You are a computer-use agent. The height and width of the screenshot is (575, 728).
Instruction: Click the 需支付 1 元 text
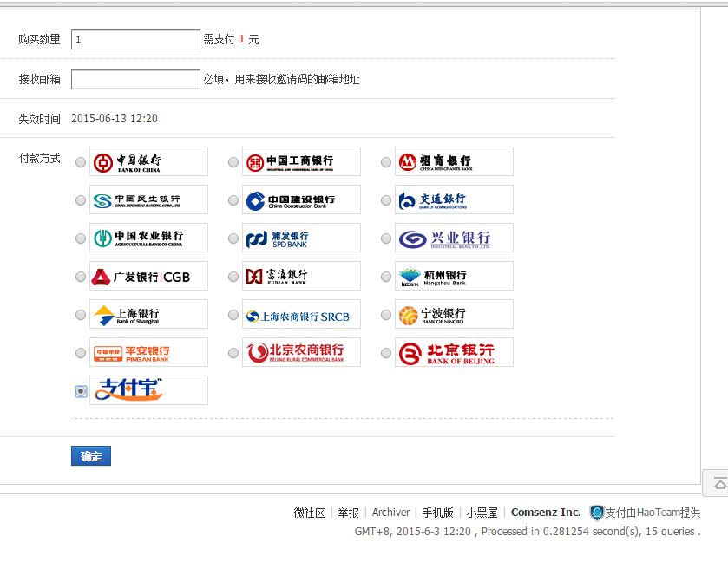pos(231,39)
